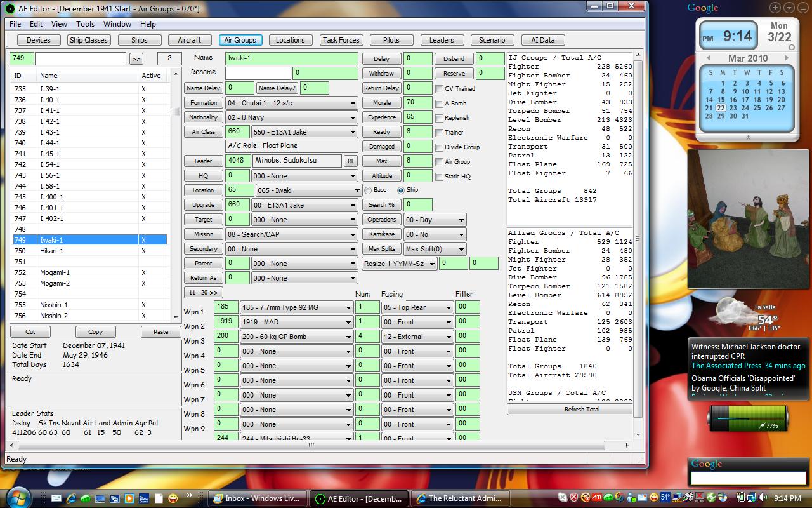This screenshot has width=812, height=508.
Task: Go to previous month in calendar gadget
Action: coord(709,58)
